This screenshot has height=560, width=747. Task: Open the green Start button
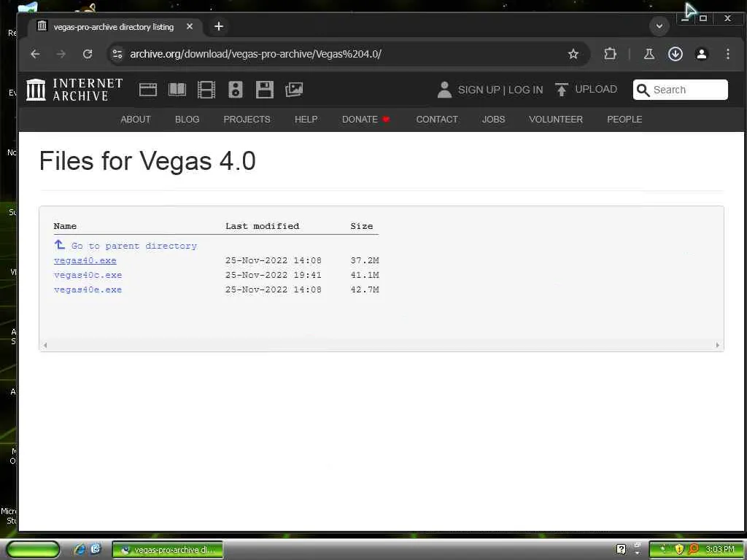[33, 550]
